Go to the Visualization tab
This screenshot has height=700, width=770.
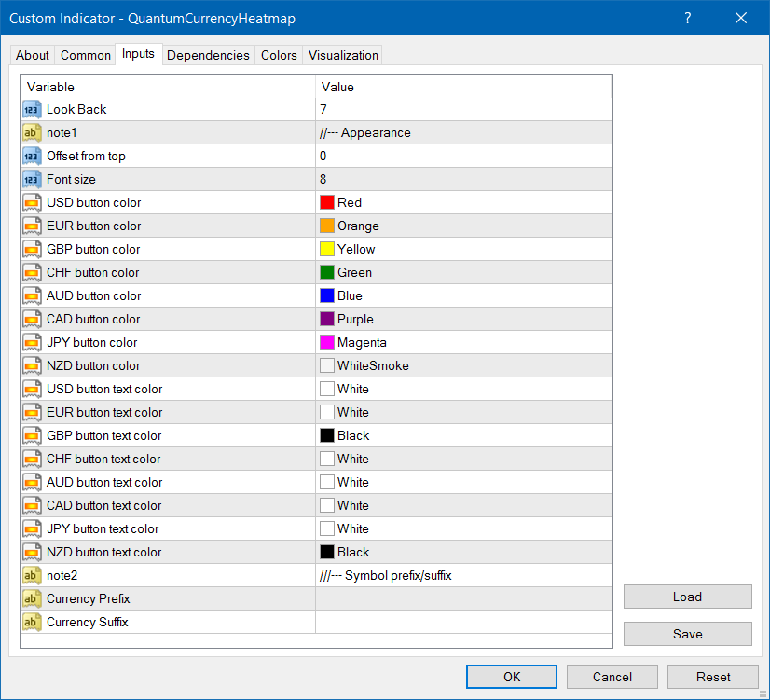tap(343, 56)
